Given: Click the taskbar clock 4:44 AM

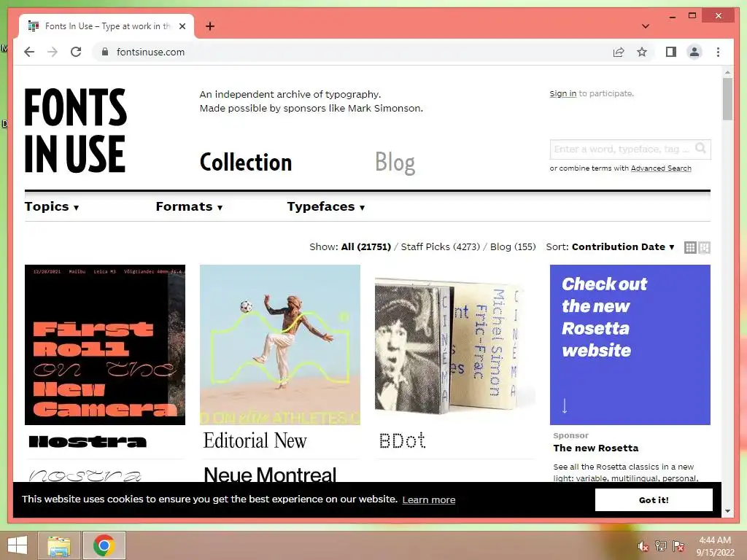Looking at the screenshot, I should point(715,540).
